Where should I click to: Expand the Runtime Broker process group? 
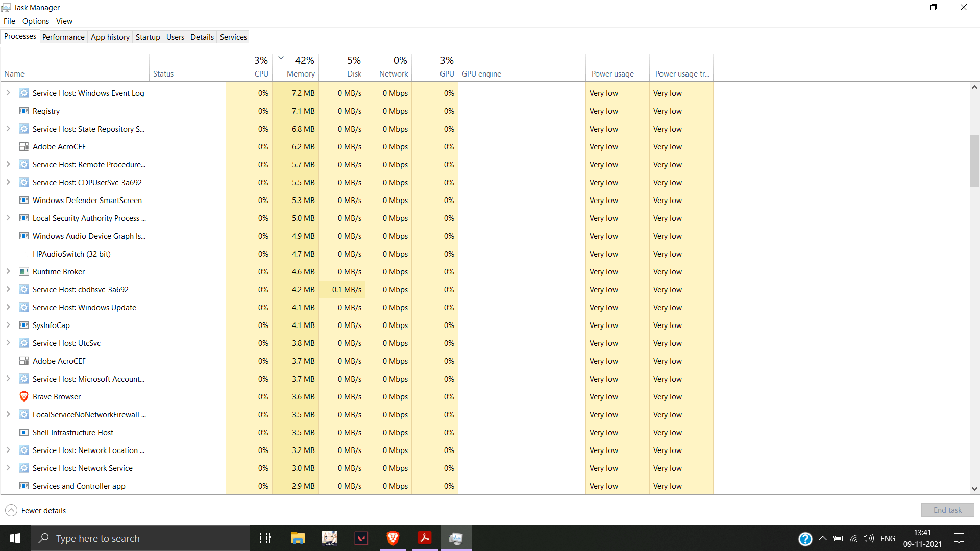click(x=8, y=271)
